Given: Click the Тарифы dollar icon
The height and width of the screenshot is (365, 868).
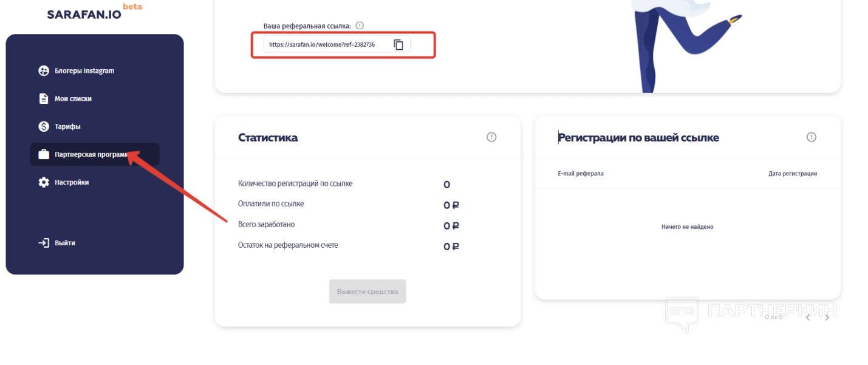Looking at the screenshot, I should tap(43, 126).
